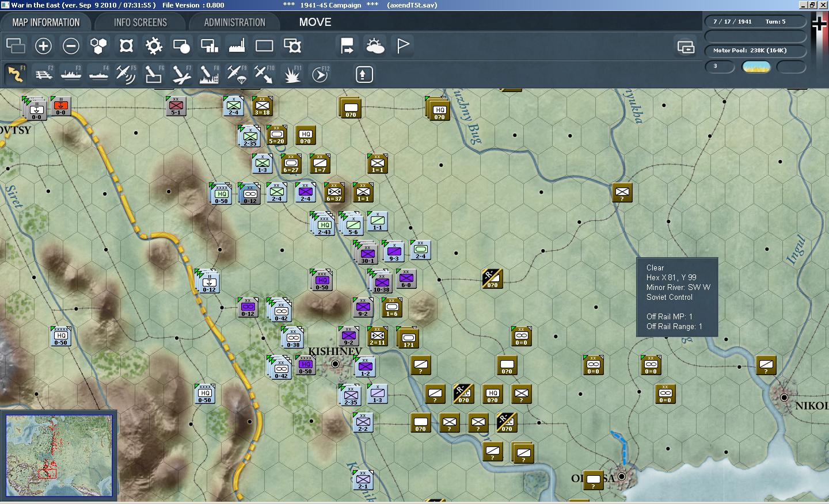This screenshot has height=504, width=829.
Task: Click the zoom out minus icon
Action: (x=71, y=46)
